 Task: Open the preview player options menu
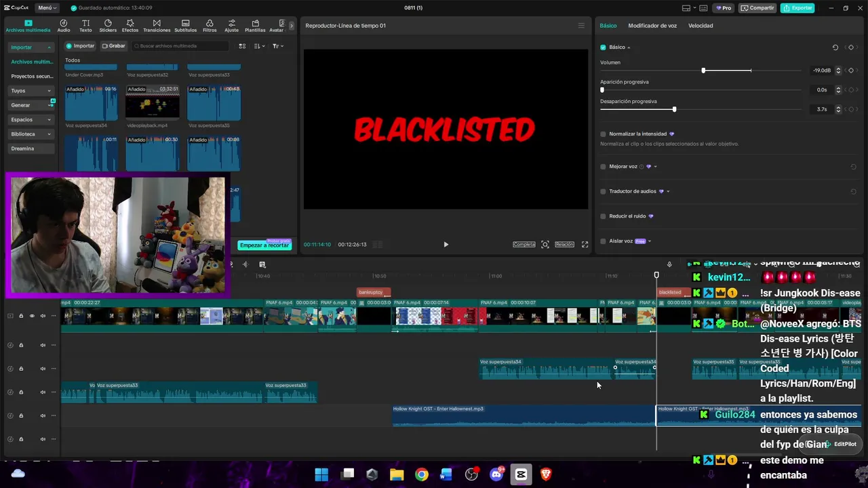(x=581, y=26)
